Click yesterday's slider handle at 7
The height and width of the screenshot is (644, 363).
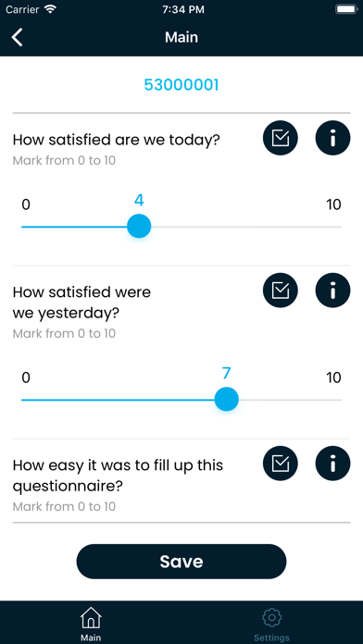point(227,399)
